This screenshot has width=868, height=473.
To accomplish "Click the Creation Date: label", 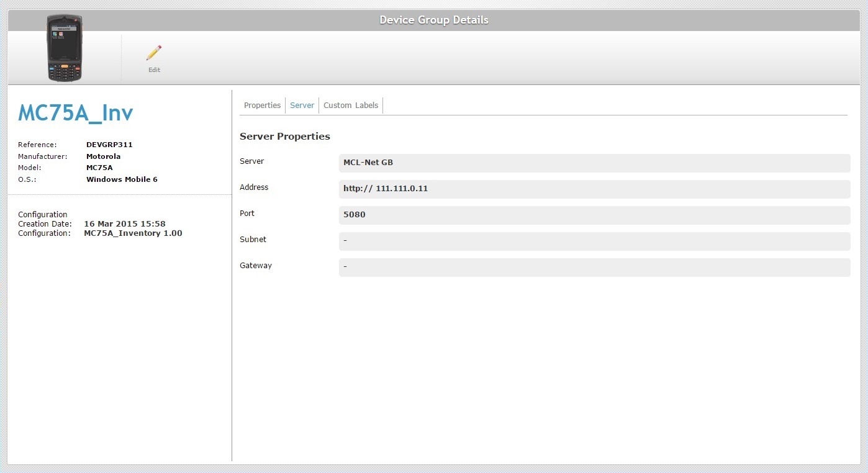I will (x=45, y=224).
